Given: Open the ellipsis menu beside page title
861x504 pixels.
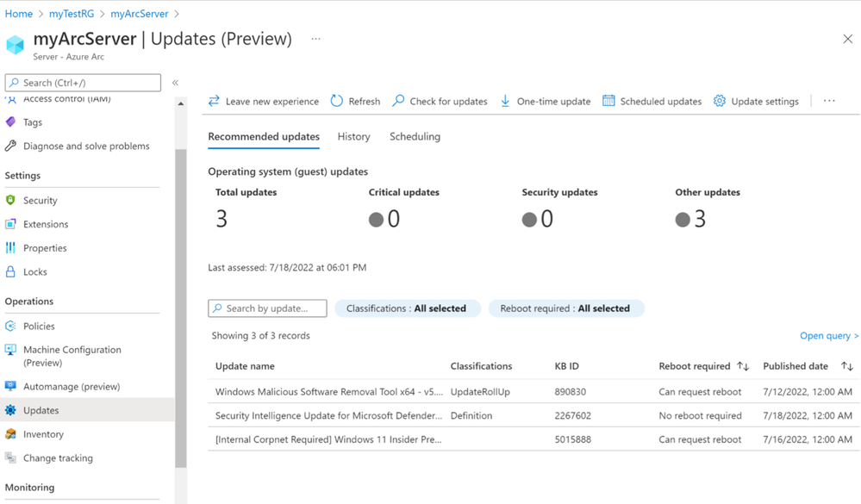Looking at the screenshot, I should pyautogui.click(x=315, y=39).
